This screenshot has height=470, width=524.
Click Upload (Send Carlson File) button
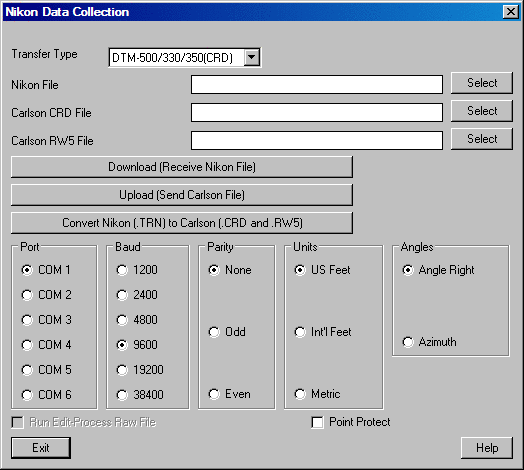[182, 195]
